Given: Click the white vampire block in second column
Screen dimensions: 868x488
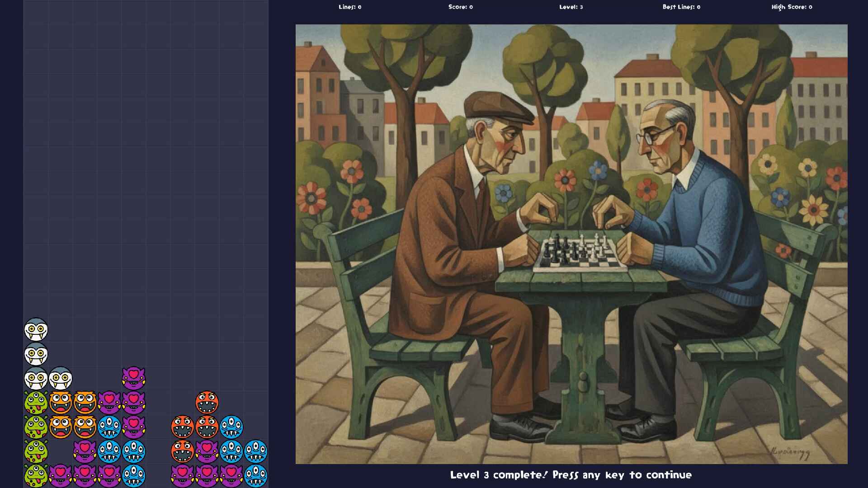Looking at the screenshot, I should pos(60,378).
